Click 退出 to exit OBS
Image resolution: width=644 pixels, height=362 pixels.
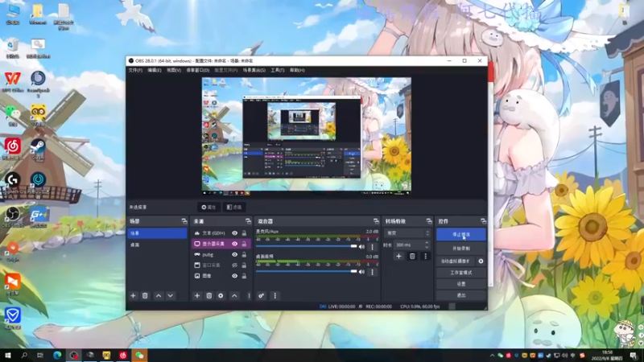click(x=460, y=295)
